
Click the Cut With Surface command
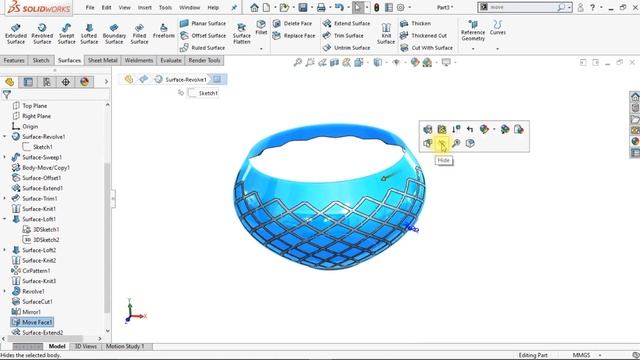click(x=427, y=48)
